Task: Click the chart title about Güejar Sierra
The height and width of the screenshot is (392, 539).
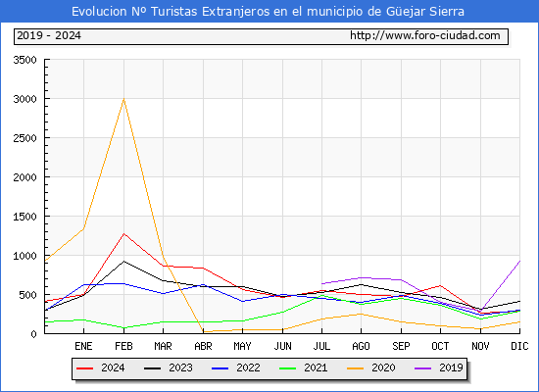Action: tap(268, 12)
